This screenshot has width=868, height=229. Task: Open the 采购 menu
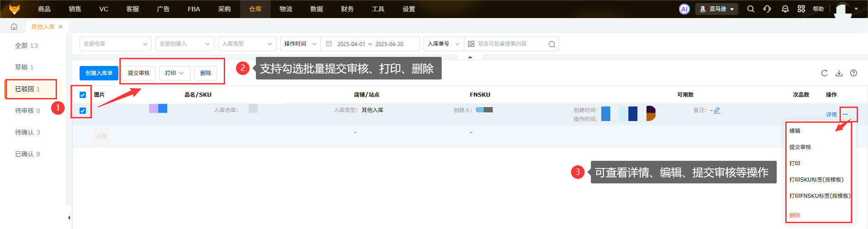(224, 9)
